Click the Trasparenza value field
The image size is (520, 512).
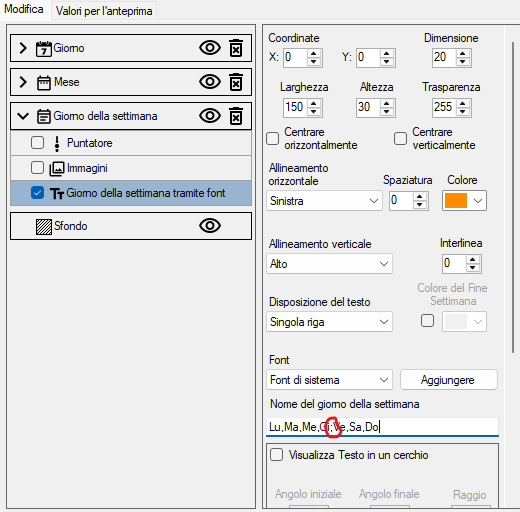click(x=444, y=108)
